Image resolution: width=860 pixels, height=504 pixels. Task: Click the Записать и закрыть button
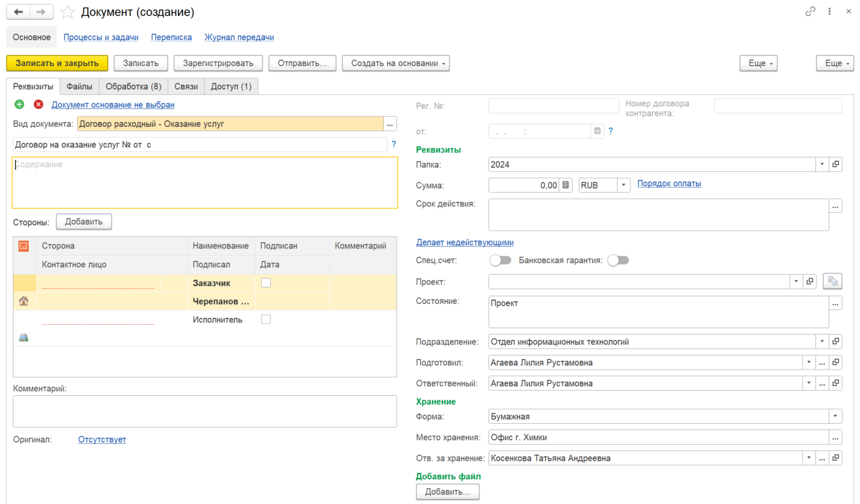(x=57, y=63)
